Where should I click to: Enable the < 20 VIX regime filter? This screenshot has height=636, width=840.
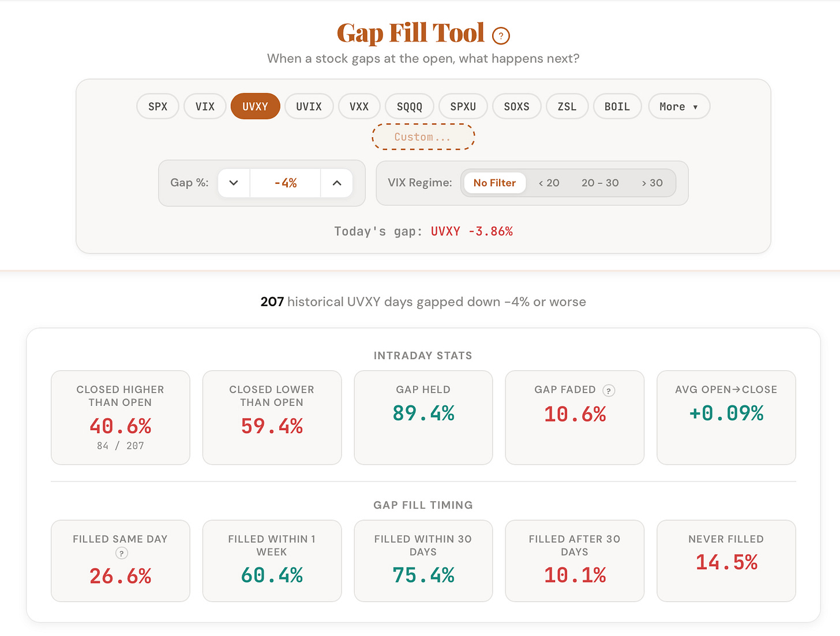548,183
